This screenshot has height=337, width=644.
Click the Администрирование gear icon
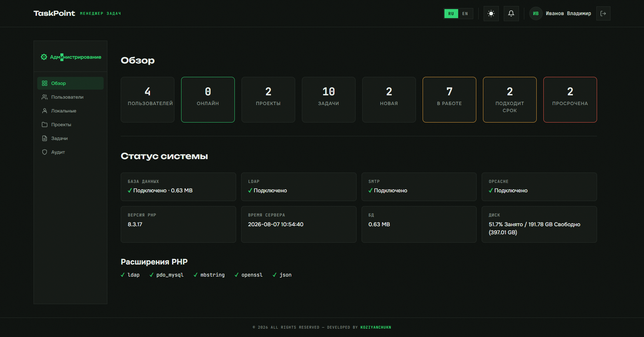(44, 57)
